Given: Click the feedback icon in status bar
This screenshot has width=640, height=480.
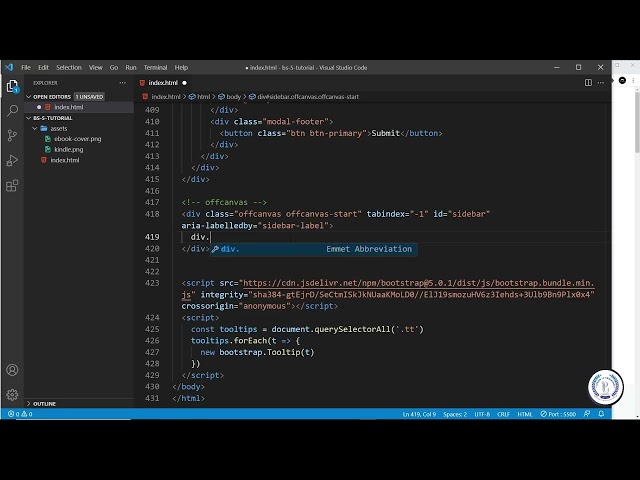Looking at the screenshot, I should (x=587, y=414).
